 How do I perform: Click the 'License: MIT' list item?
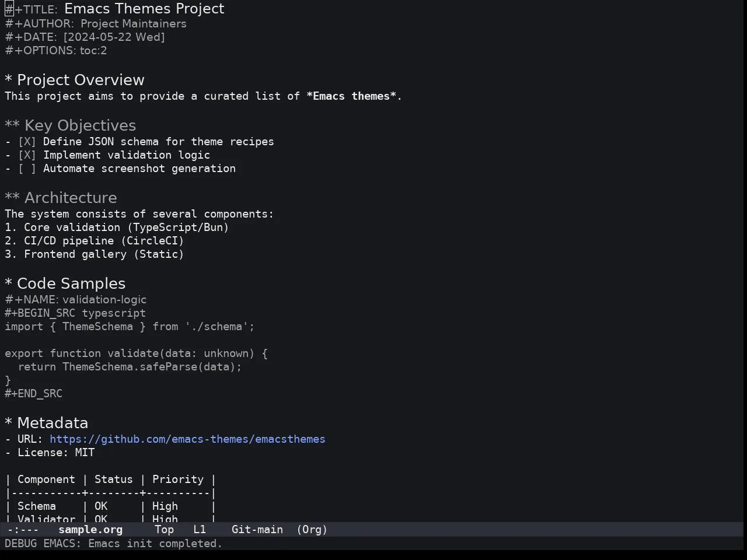[x=56, y=453]
